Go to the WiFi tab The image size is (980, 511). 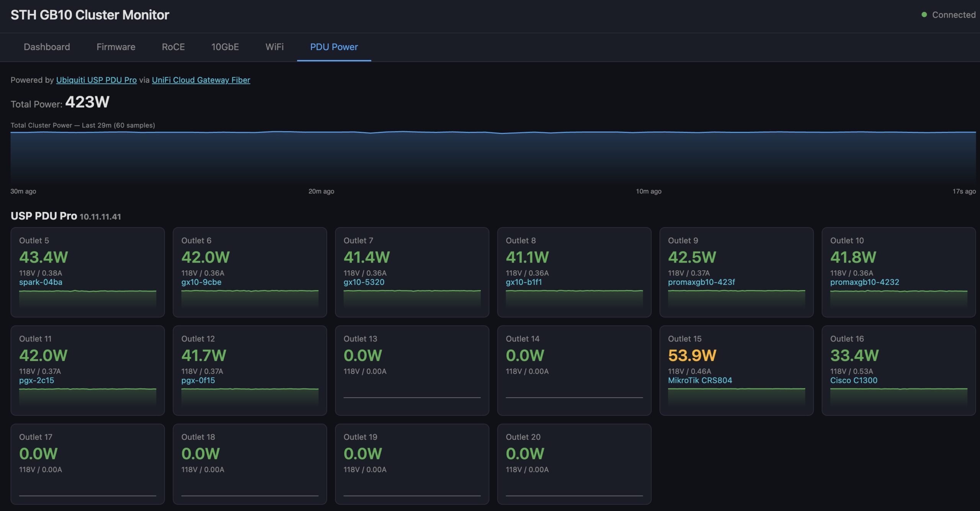click(x=274, y=47)
